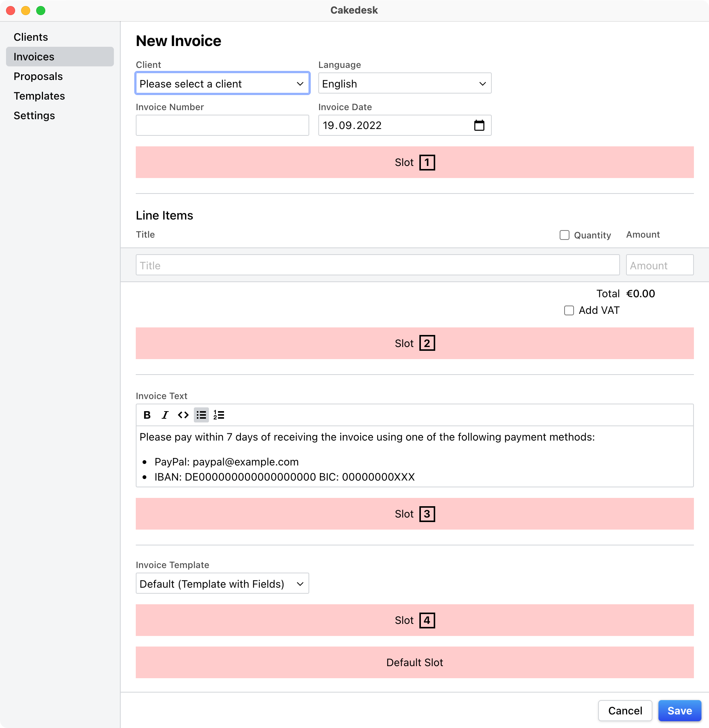Expand the Invoice Template dropdown
709x728 pixels.
pos(222,584)
